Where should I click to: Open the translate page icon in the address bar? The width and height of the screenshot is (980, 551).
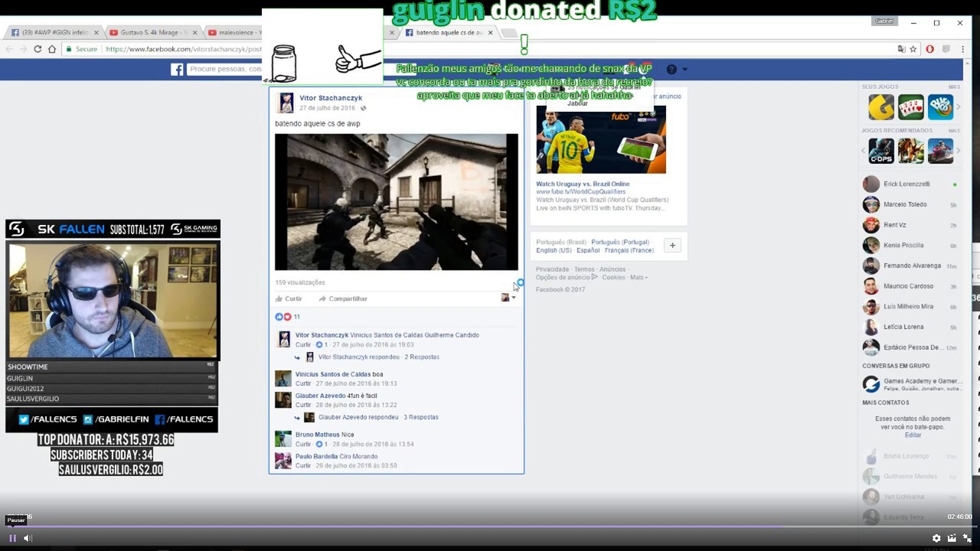[x=902, y=49]
